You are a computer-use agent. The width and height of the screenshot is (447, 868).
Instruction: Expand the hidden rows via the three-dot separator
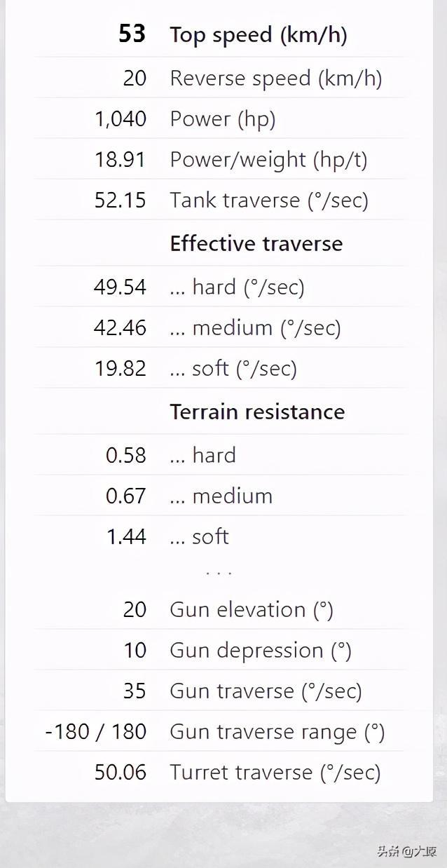coord(219,573)
